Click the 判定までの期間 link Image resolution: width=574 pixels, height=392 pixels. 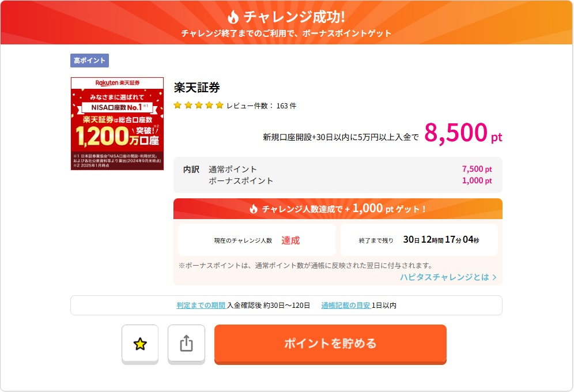pos(201,306)
